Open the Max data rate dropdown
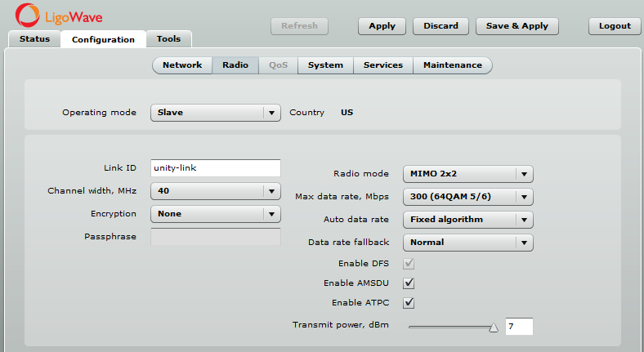Image resolution: width=644 pixels, height=352 pixels. [467, 197]
